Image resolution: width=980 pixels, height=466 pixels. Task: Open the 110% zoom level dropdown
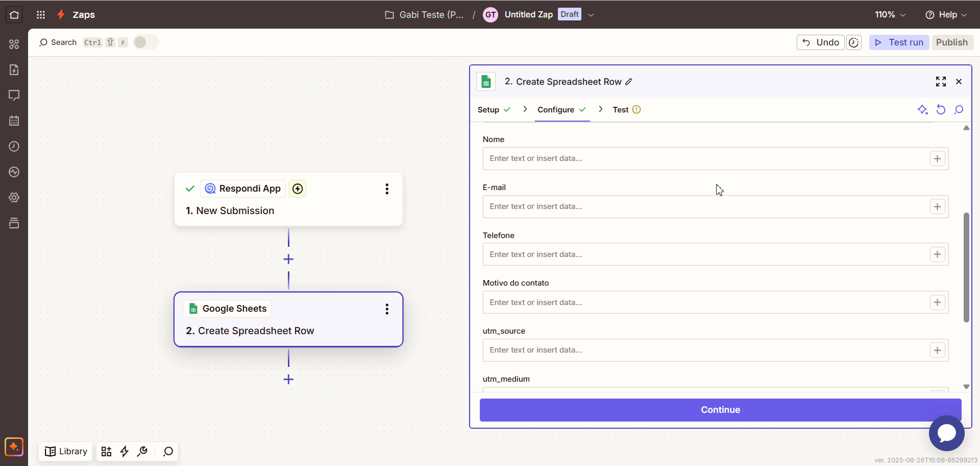890,15
